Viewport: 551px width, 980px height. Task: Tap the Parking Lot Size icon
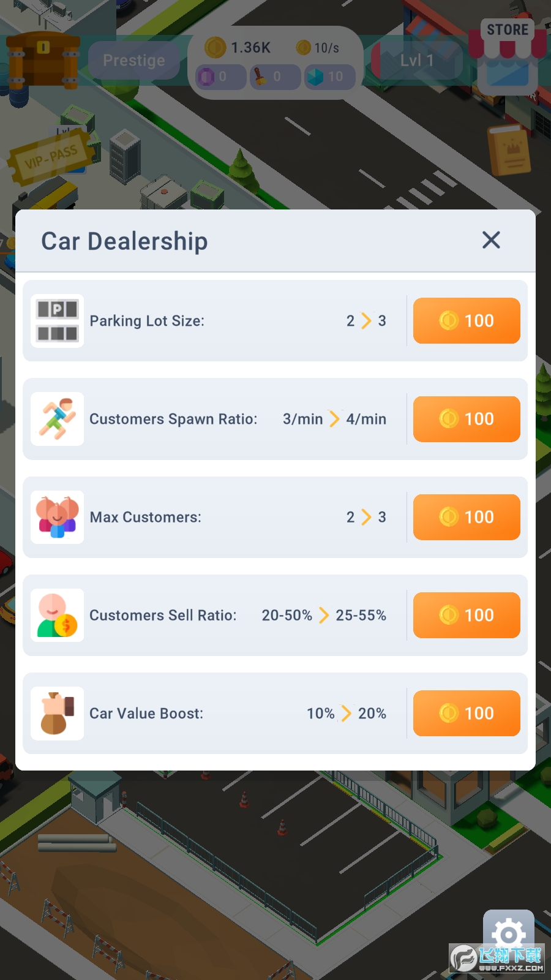pyautogui.click(x=58, y=321)
